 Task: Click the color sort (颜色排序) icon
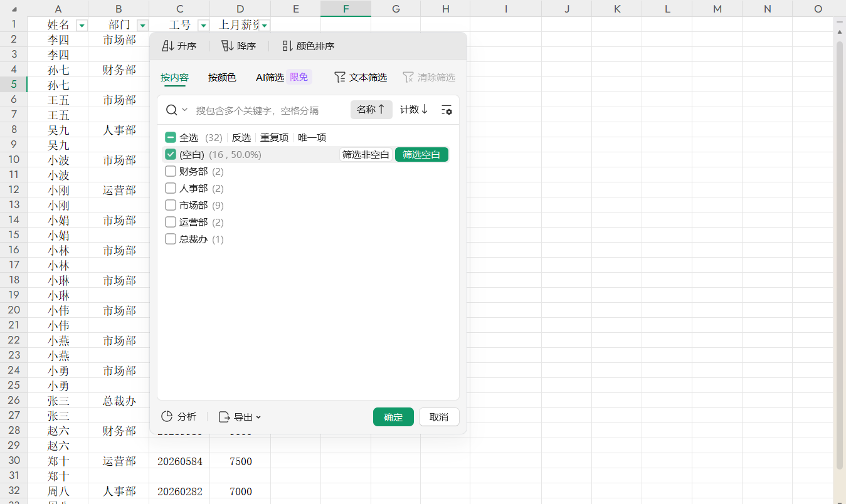[x=287, y=46]
